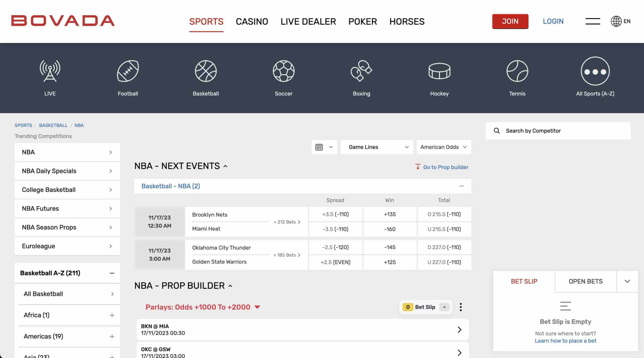Screen dimensions: 644x358
Task: Open the Game Lines dropdown
Action: tap(376, 147)
